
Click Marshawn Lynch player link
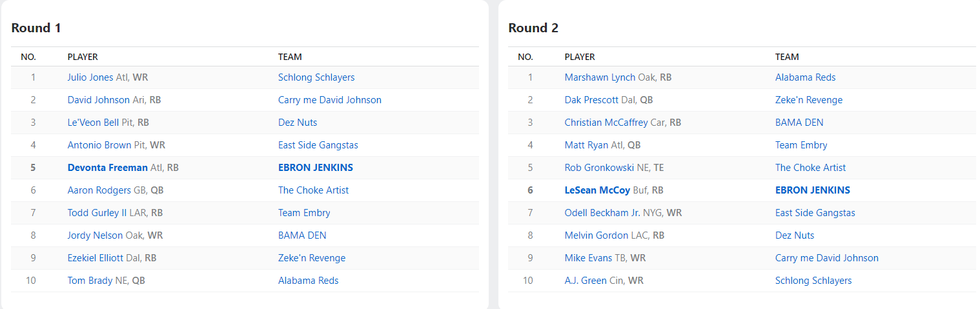[600, 77]
